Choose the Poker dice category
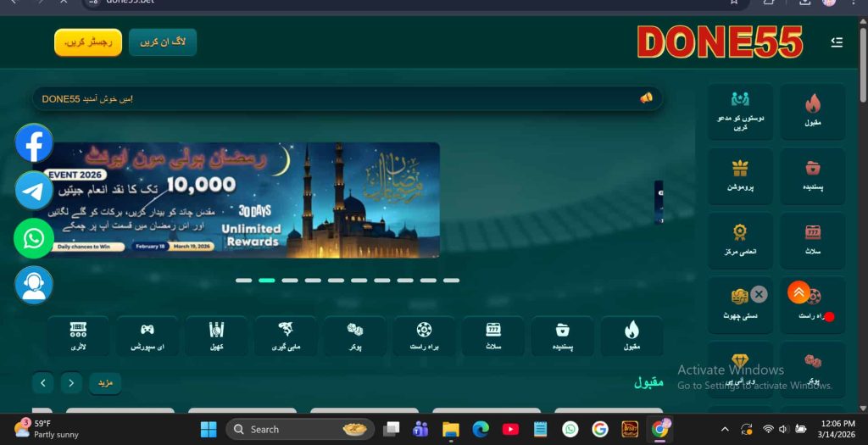This screenshot has width=868, height=445. tap(355, 337)
